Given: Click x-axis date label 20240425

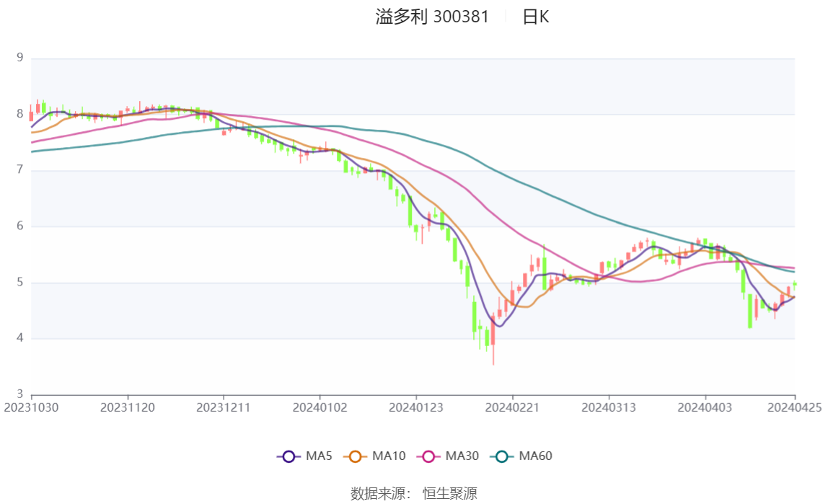Looking at the screenshot, I should tap(795, 407).
